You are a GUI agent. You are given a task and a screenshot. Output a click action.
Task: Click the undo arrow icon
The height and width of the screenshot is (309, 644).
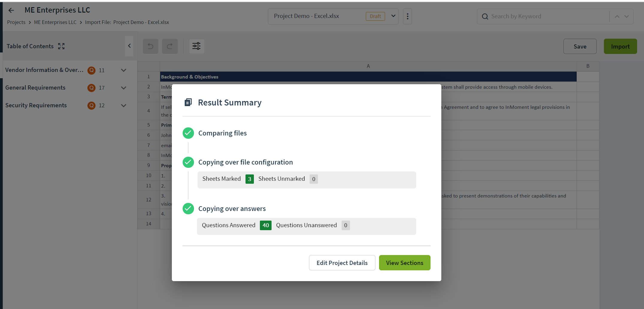pyautogui.click(x=150, y=46)
